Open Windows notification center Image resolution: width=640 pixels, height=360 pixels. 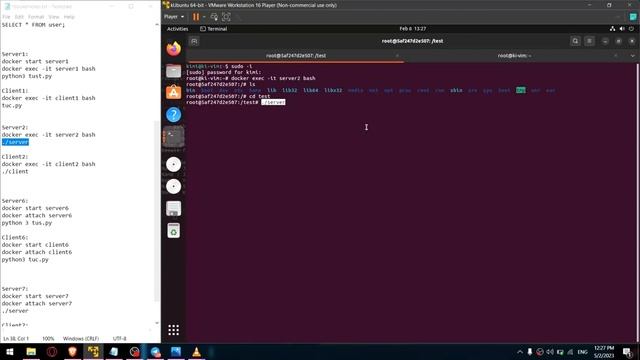[x=627, y=352]
